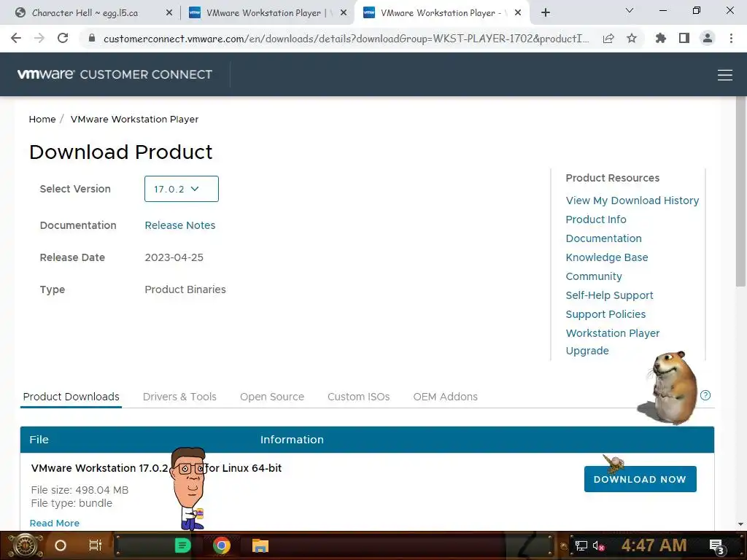Select Custom ISOs tab
The height and width of the screenshot is (560, 747).
click(x=358, y=397)
